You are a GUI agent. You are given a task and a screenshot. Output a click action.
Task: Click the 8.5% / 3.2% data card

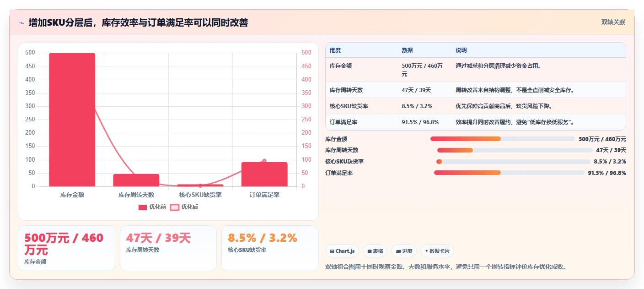click(270, 248)
